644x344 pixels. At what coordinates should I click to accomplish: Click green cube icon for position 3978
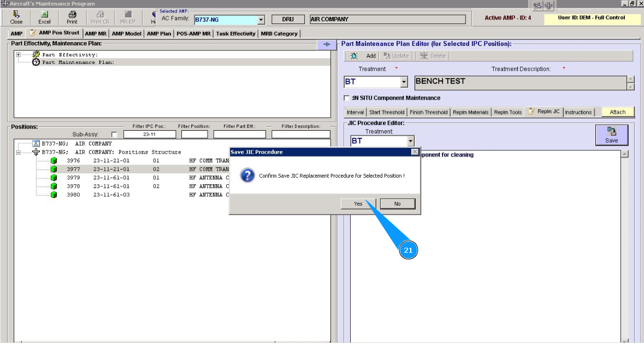click(x=54, y=186)
